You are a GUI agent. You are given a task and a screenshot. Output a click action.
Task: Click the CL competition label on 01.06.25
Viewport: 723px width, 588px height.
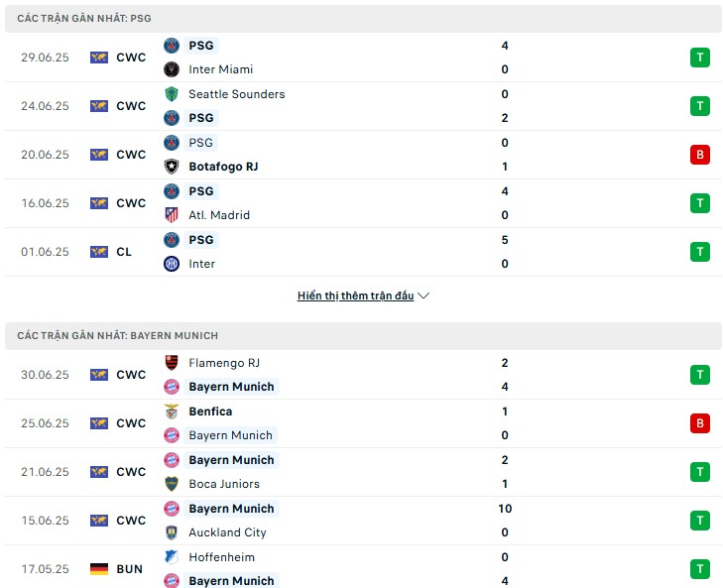click(x=124, y=252)
